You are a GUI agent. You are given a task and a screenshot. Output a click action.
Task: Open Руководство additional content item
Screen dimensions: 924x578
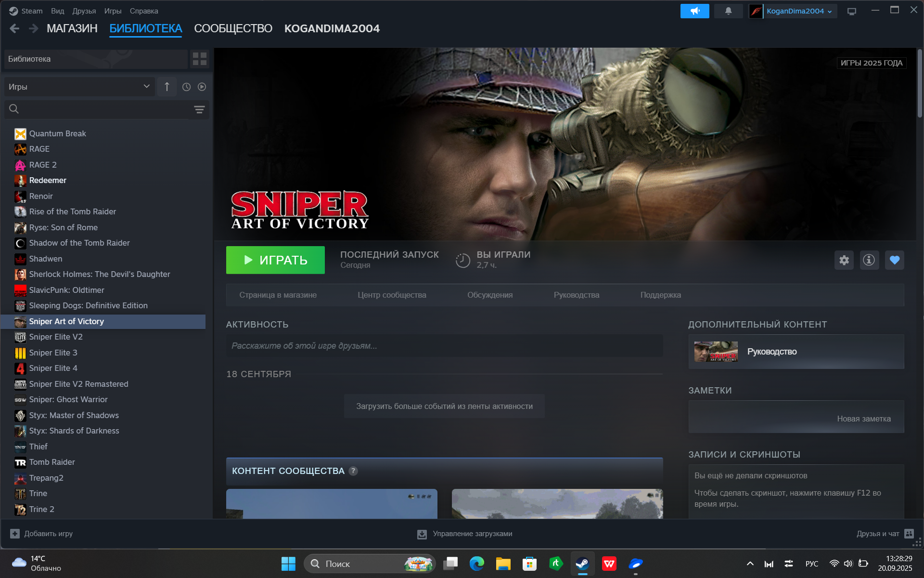796,352
